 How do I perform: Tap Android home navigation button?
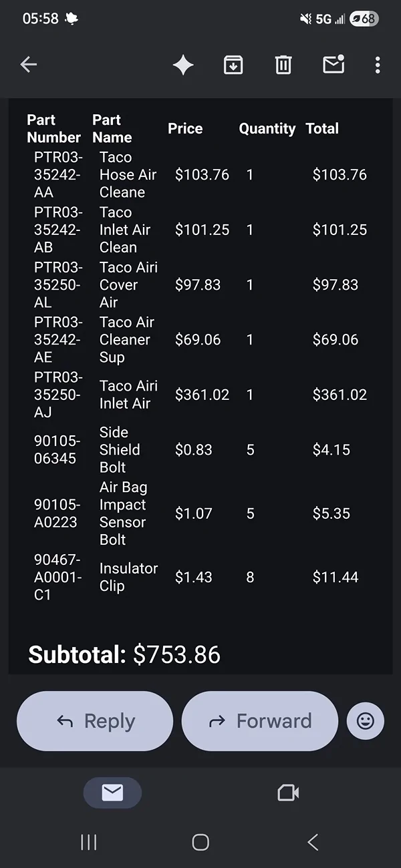point(200,842)
